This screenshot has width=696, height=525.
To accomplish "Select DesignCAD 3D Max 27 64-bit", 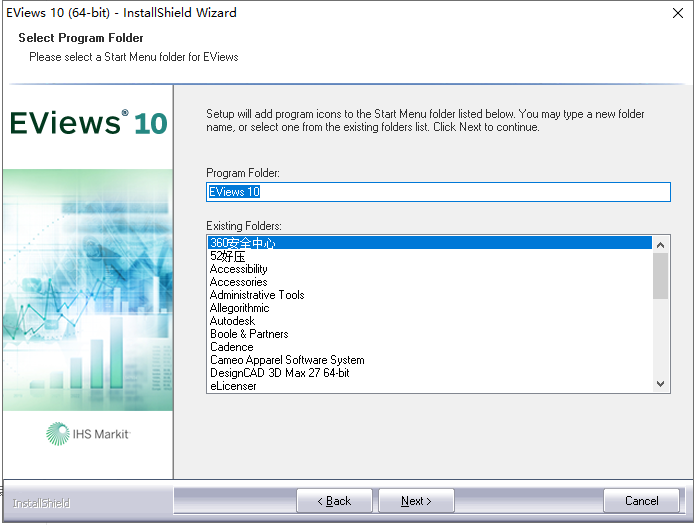I will pyautogui.click(x=280, y=373).
